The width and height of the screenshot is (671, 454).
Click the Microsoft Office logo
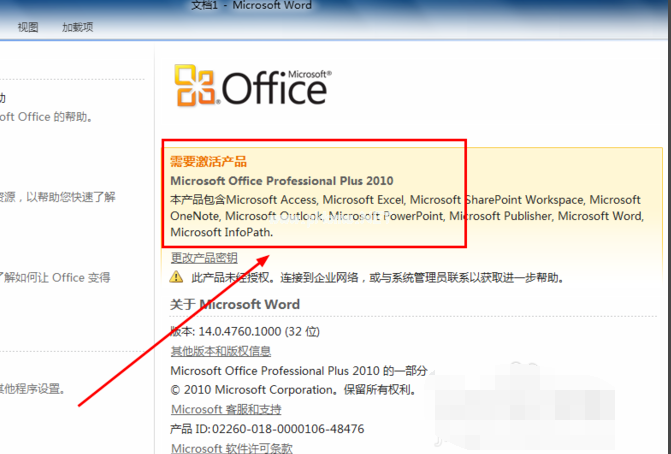click(x=251, y=87)
